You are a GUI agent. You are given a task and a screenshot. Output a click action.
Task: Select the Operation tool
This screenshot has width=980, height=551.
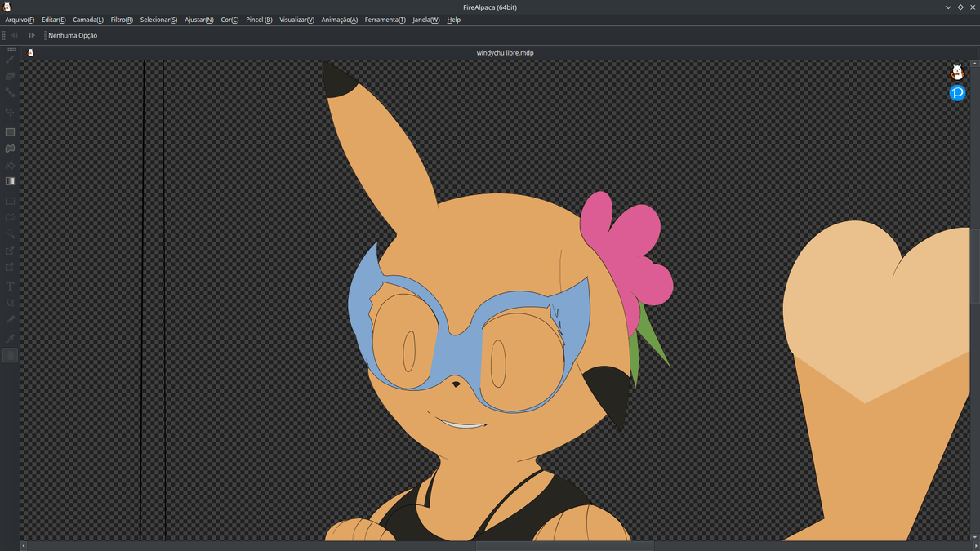[10, 303]
